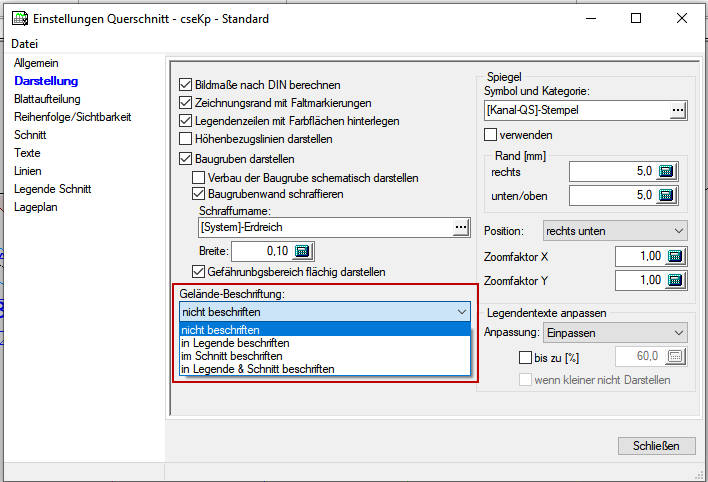Open calculator for Zoomfaktor X
This screenshot has width=708, height=482.
(x=676, y=256)
